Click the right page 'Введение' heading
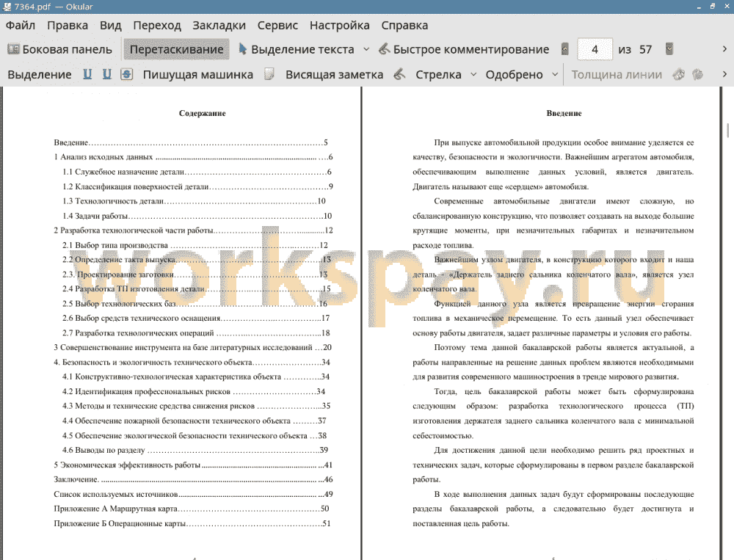This screenshot has width=734, height=560. (x=564, y=113)
